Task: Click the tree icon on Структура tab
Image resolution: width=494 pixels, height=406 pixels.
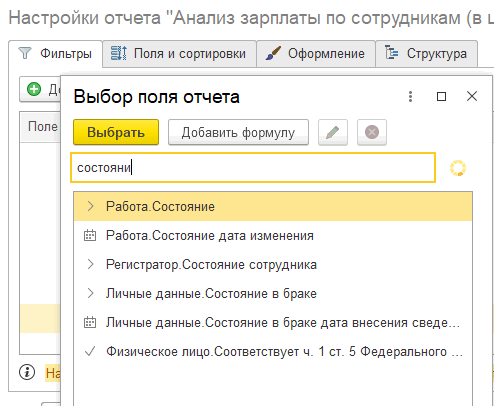Action: pyautogui.click(x=391, y=53)
